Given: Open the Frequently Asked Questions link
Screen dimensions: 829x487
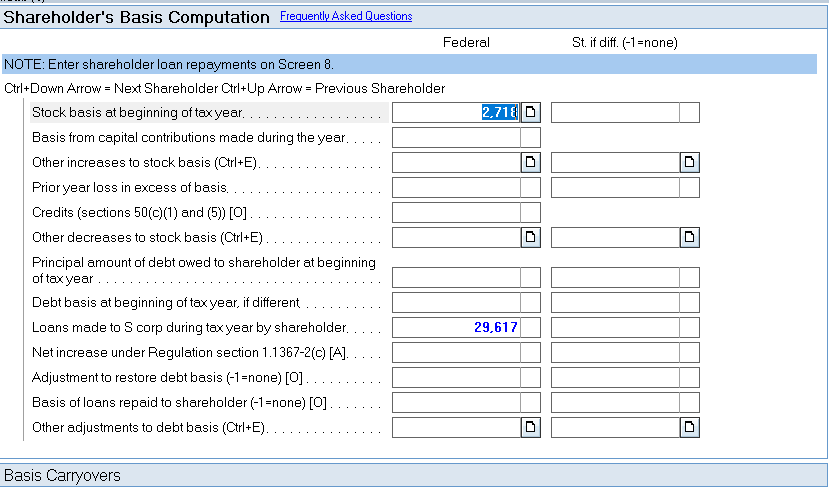Looking at the screenshot, I should pyautogui.click(x=345, y=17).
